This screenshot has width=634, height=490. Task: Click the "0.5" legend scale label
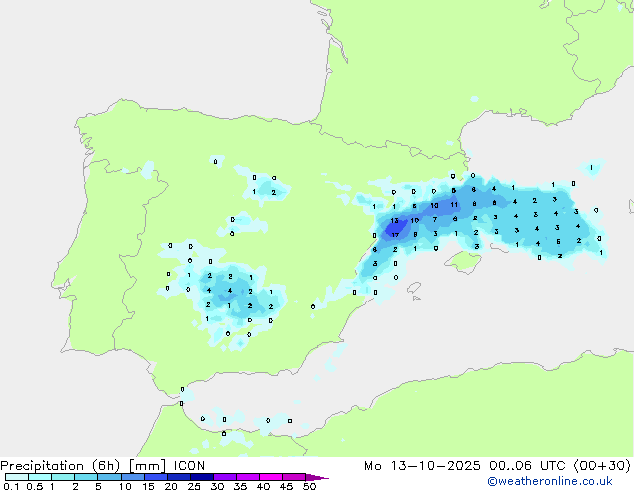[x=34, y=486]
